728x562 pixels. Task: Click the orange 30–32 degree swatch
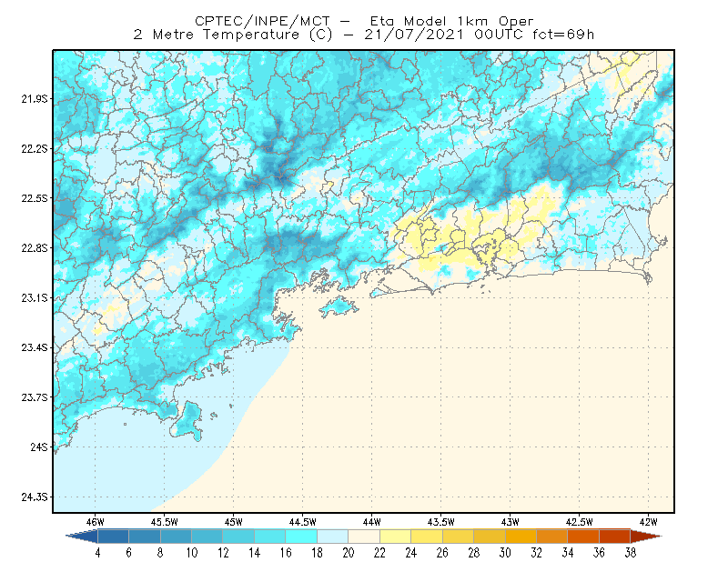(x=521, y=537)
